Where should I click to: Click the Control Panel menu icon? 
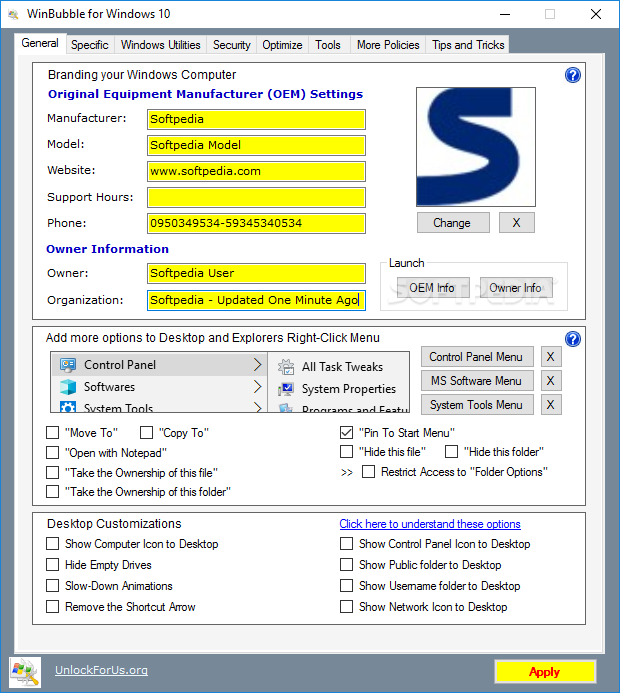(68, 365)
